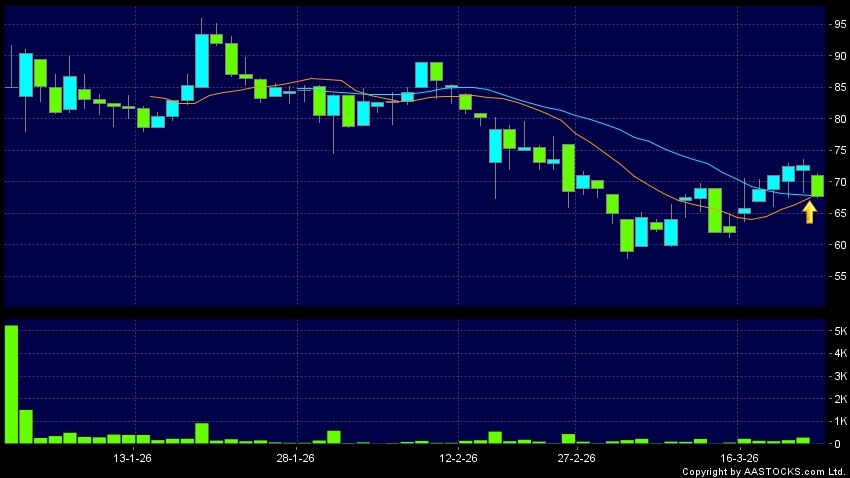Click the tallest volume bar at far left
Viewport: 850px width, 478px height.
pos(11,384)
